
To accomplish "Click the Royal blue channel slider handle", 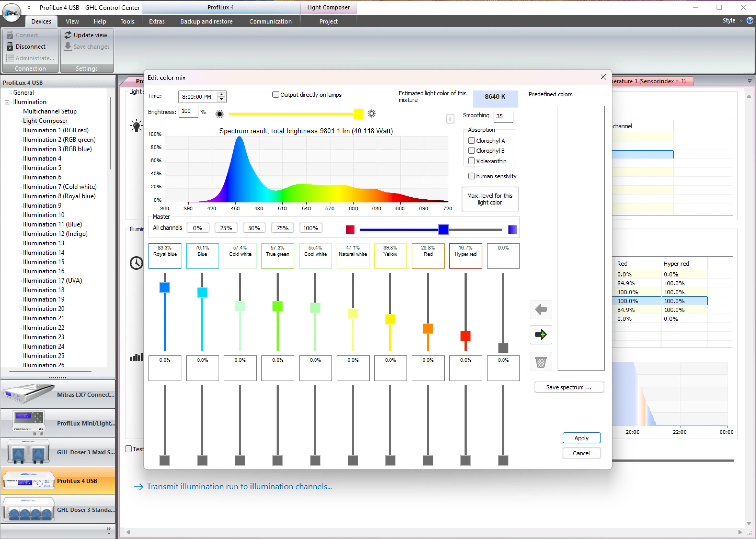I will (x=164, y=287).
